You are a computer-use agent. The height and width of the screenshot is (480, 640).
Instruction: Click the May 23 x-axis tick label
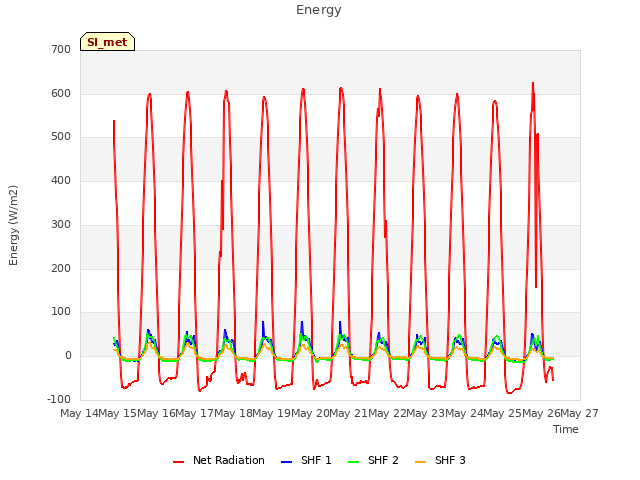pyautogui.click(x=425, y=413)
